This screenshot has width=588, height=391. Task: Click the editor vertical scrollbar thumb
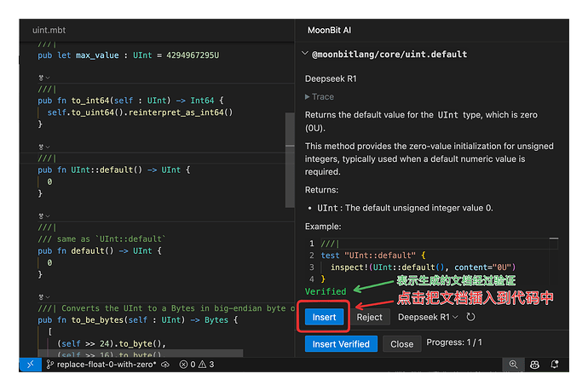click(290, 159)
